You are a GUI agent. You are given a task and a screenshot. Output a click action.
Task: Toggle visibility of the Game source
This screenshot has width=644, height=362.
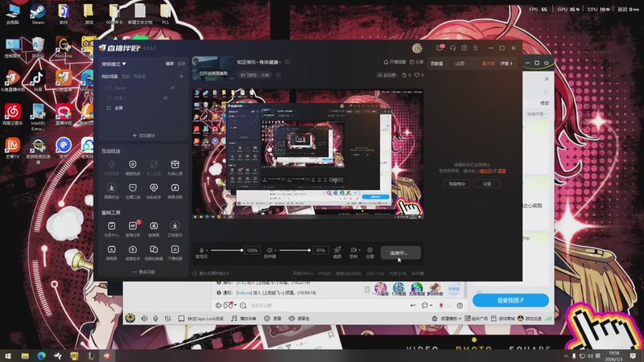coord(173,88)
